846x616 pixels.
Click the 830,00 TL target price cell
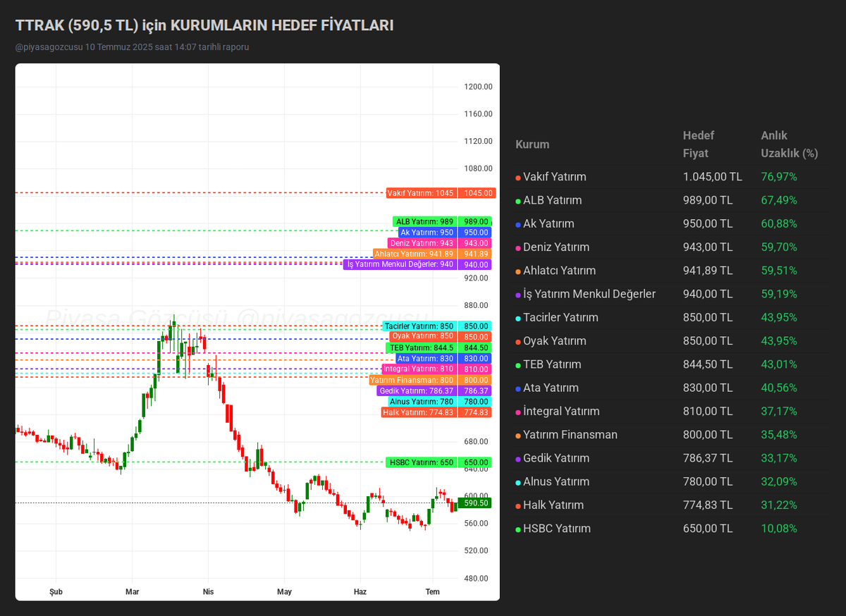[x=708, y=388]
